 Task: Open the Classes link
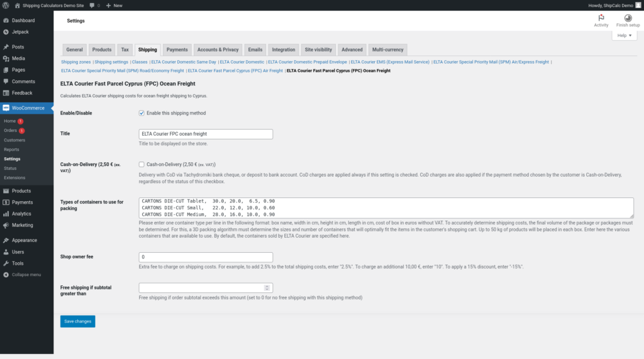pyautogui.click(x=140, y=62)
